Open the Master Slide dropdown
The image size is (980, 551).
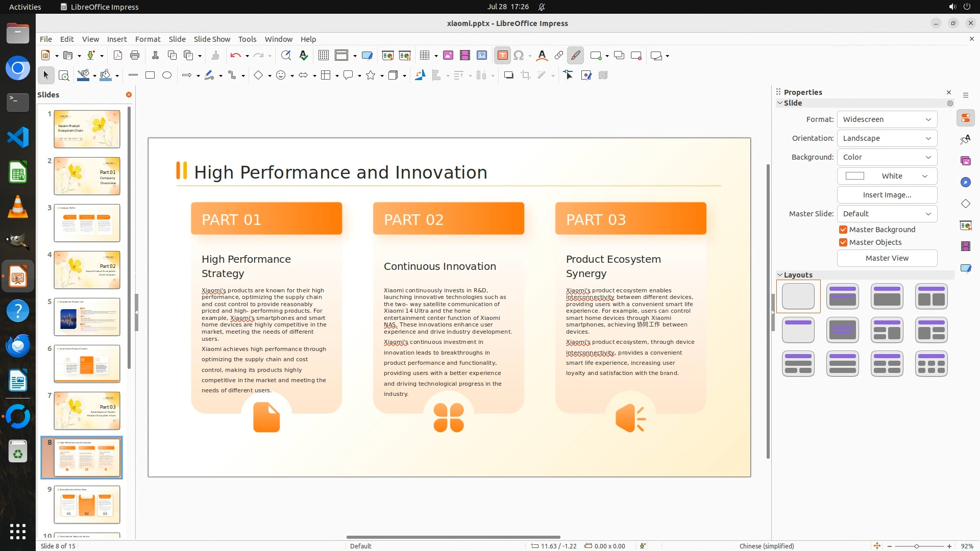(x=887, y=214)
